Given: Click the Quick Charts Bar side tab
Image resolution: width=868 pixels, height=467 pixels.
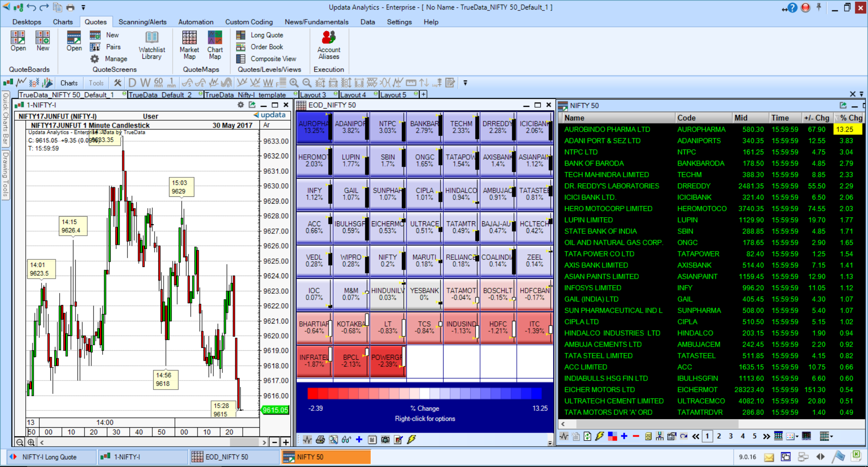Looking at the screenshot, I should point(5,119).
